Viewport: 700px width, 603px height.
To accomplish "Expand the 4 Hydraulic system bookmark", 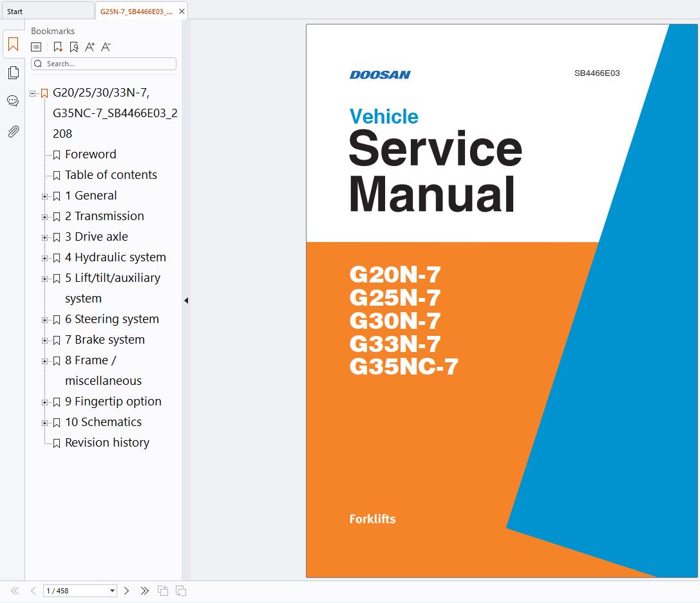I will [x=44, y=258].
